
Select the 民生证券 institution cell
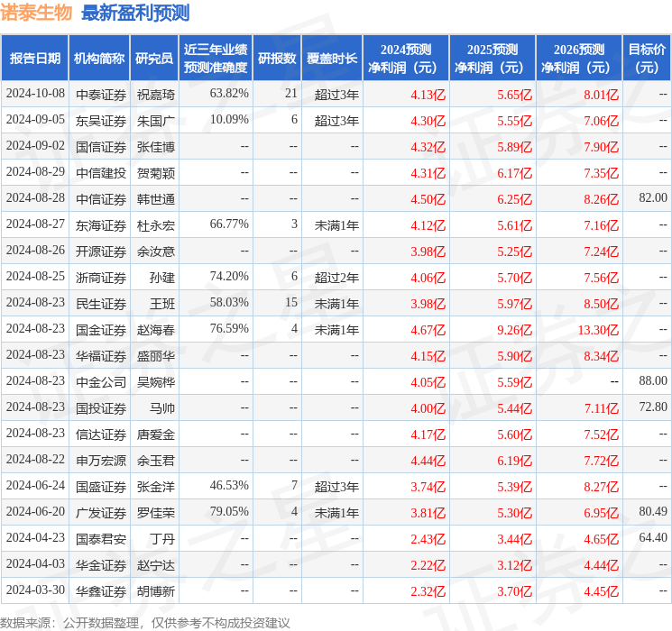tap(101, 304)
